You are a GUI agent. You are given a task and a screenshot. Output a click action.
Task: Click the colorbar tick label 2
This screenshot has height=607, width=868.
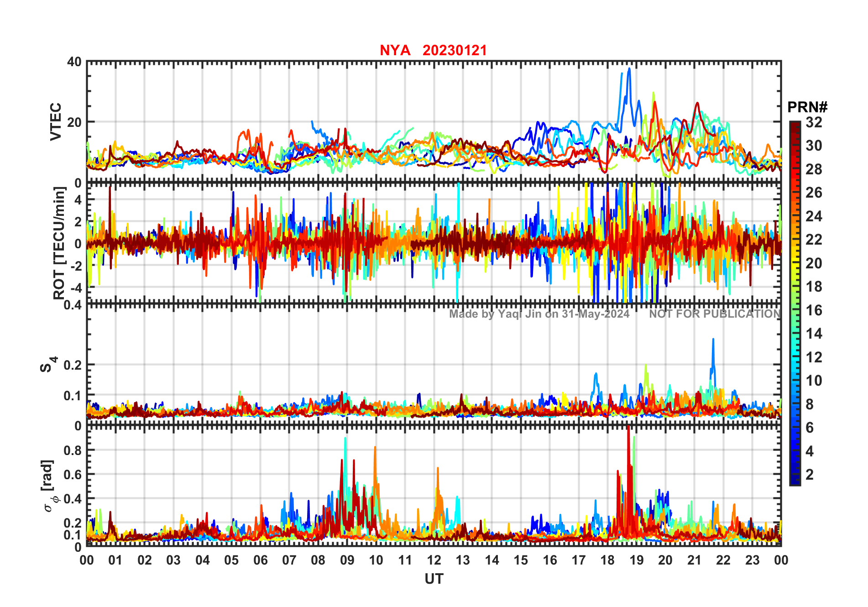pyautogui.click(x=810, y=475)
